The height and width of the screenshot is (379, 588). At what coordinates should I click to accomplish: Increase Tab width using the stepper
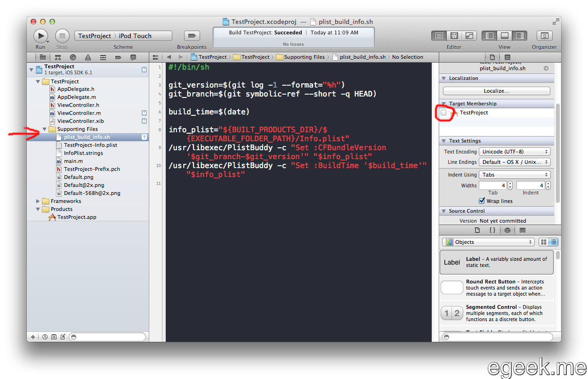(x=509, y=183)
